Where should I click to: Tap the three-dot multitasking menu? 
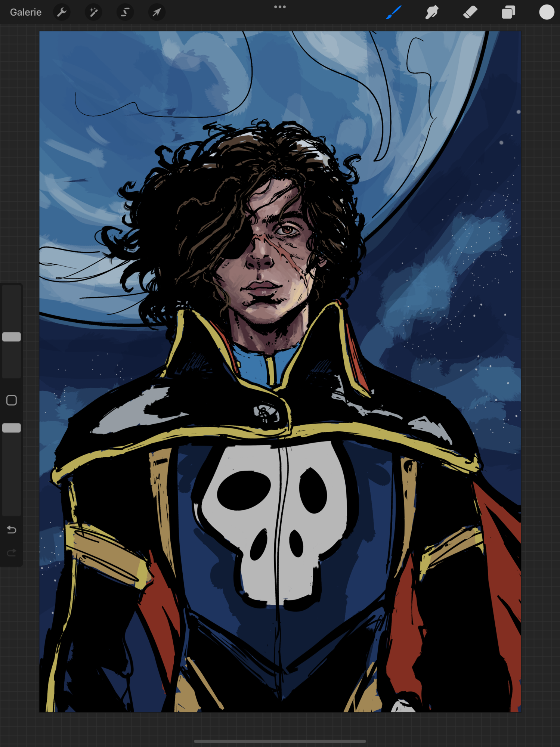(x=280, y=7)
